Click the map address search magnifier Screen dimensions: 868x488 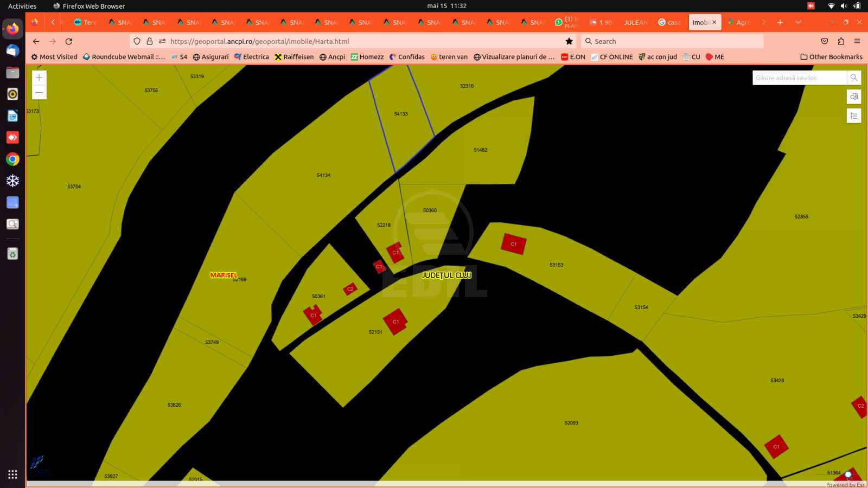point(853,78)
